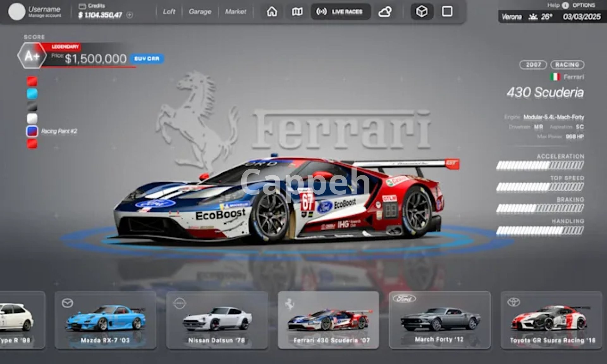
Task: Open the map icon in navigation
Action: 297,12
